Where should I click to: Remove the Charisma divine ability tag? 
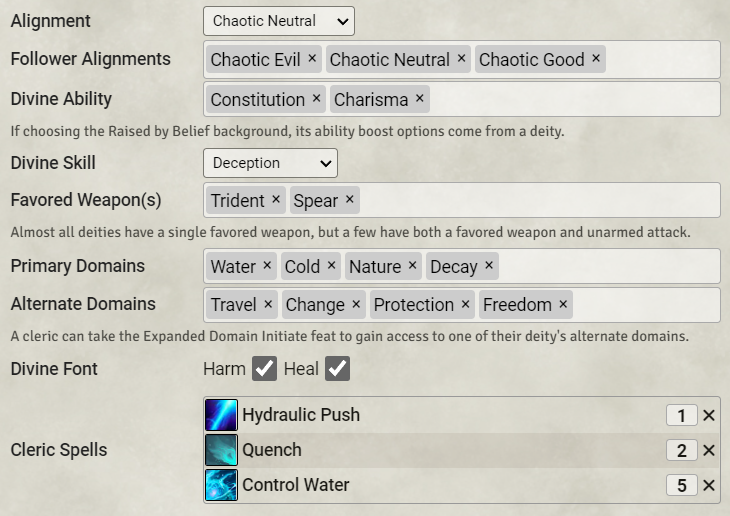pos(420,99)
